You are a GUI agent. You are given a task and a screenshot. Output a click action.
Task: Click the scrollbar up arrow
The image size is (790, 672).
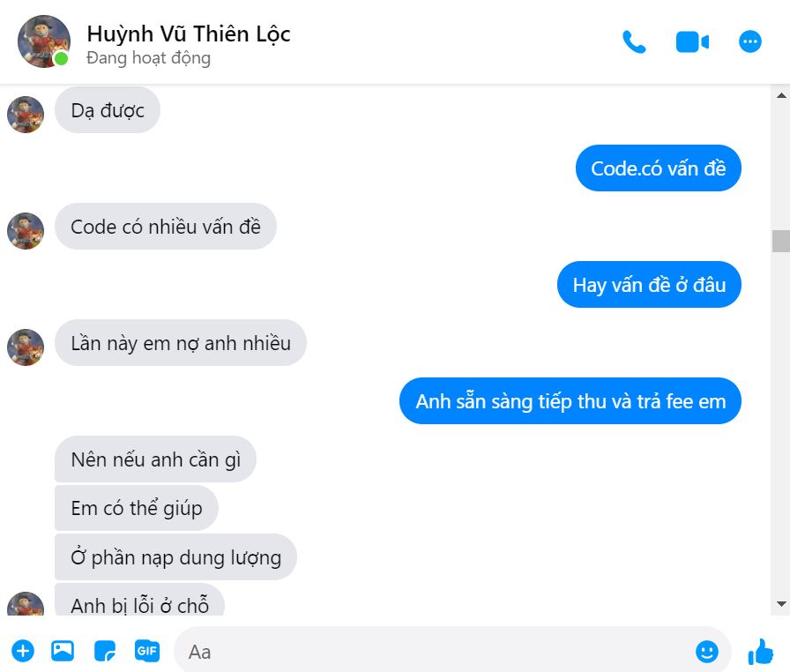point(781,95)
